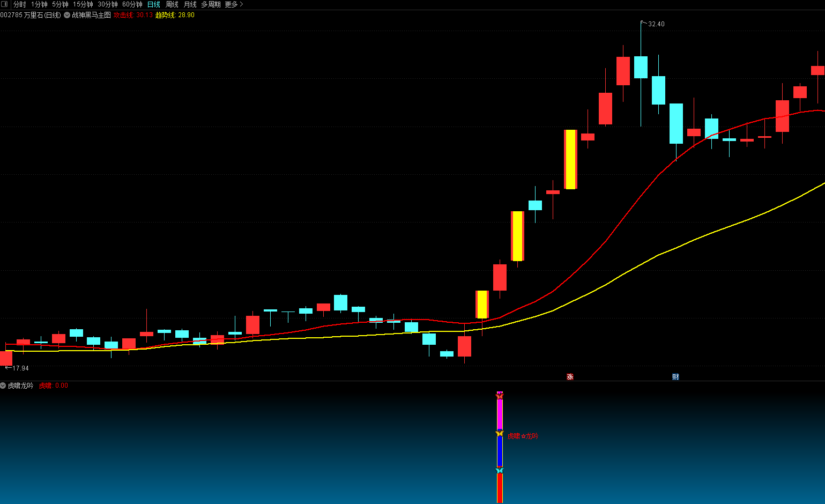Select the last red candlestick on the right
The image size is (825, 504).
(x=817, y=70)
